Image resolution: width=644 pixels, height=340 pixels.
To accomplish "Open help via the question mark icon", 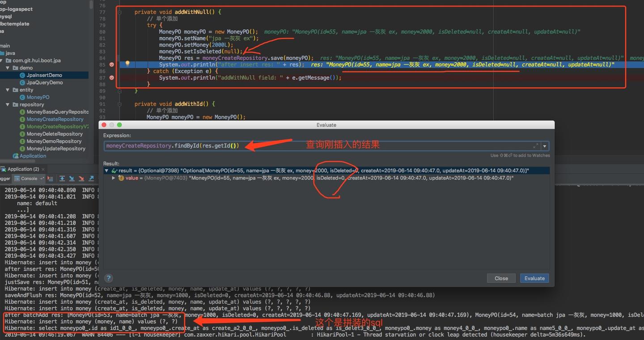I will coord(108,278).
